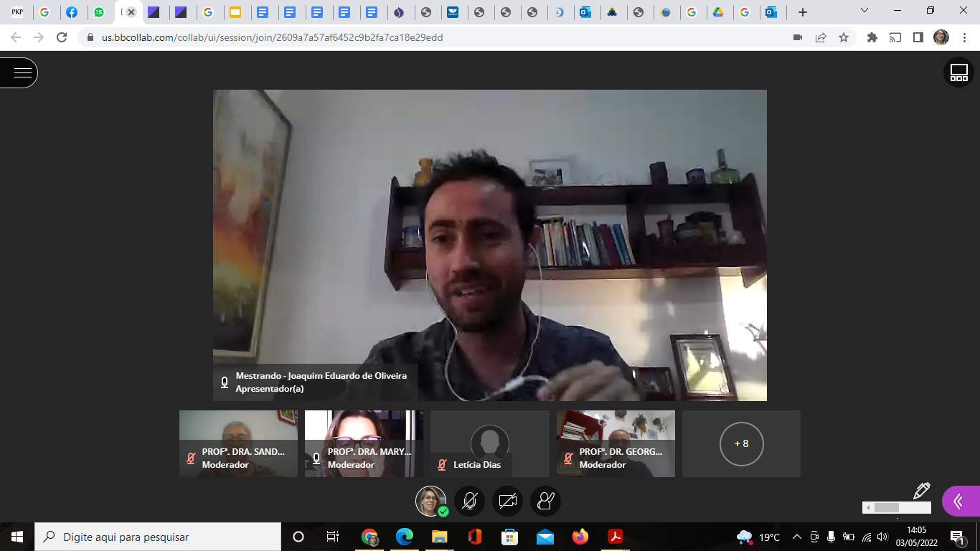View site information padlock icon

pos(90,37)
